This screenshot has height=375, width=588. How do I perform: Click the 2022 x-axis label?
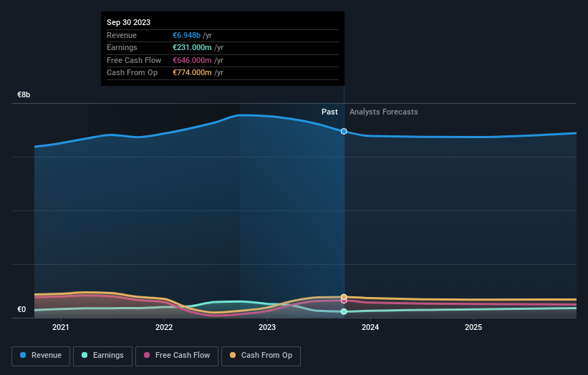point(164,327)
